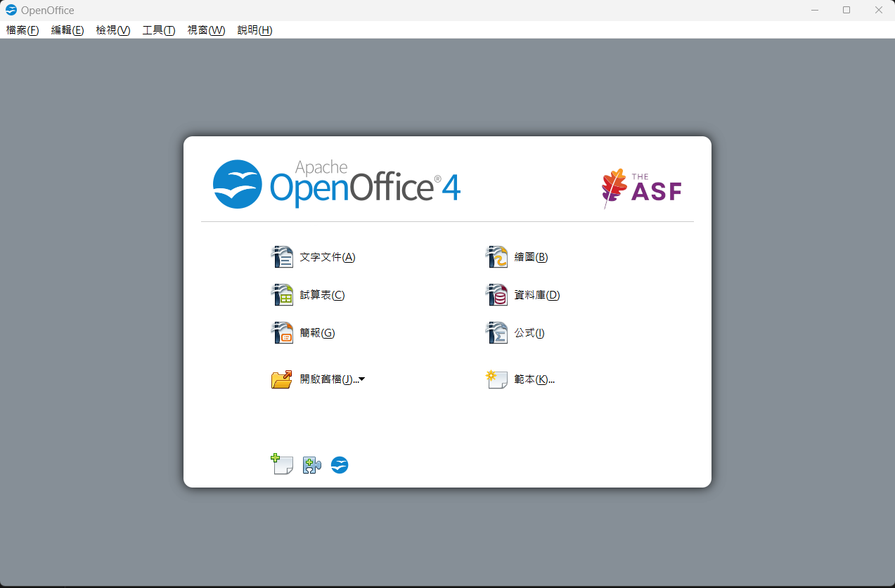The height and width of the screenshot is (588, 895).
Task: Click the 文字文件 Writer document icon
Action: 282,257
